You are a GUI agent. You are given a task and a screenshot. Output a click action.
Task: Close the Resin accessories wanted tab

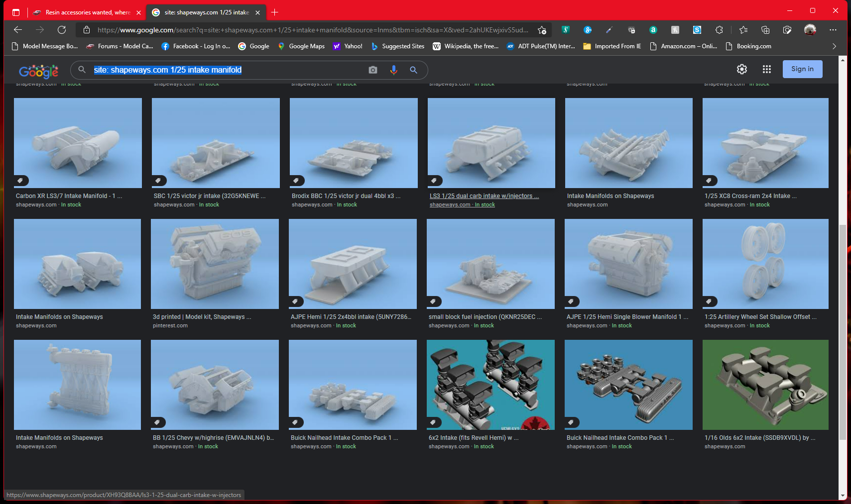138,12
